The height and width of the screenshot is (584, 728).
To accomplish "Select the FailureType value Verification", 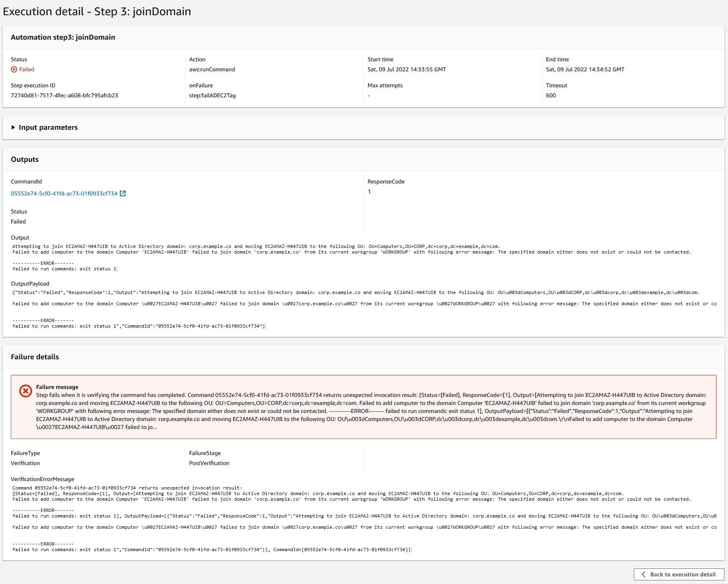I will pyautogui.click(x=25, y=463).
